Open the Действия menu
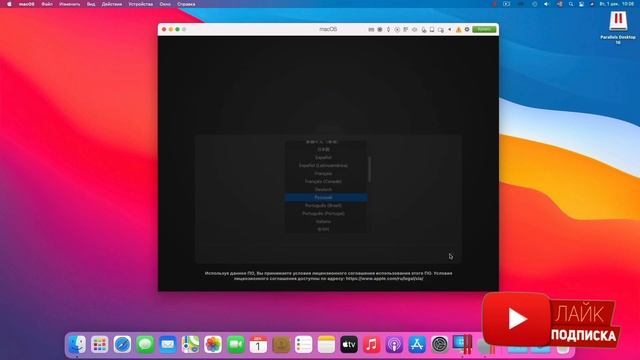The image size is (640, 360). (x=112, y=4)
